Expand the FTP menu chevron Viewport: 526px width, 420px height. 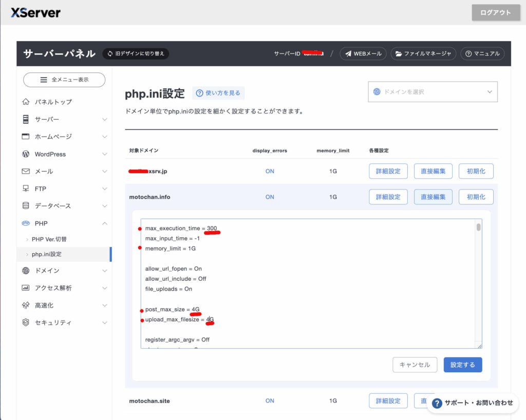click(105, 189)
